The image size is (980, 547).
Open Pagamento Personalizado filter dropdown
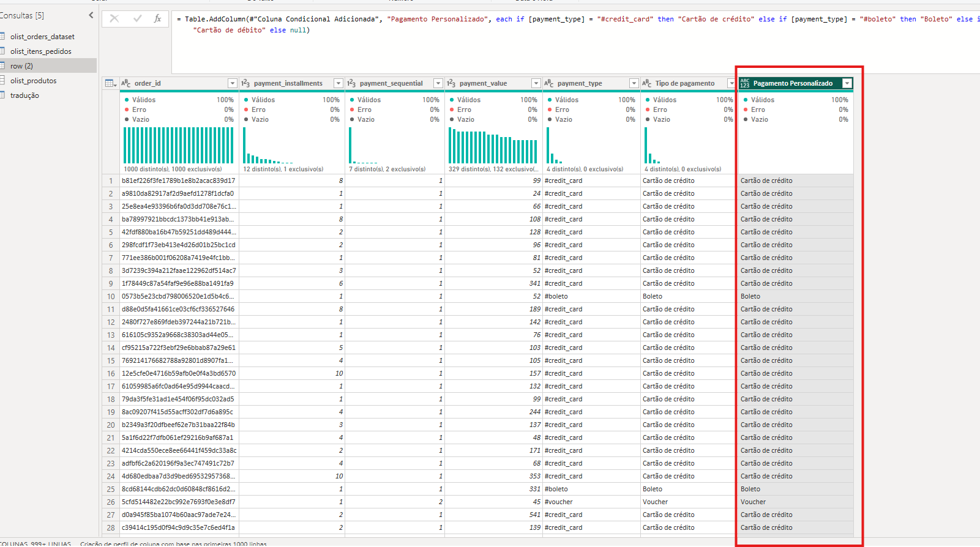[x=847, y=83]
